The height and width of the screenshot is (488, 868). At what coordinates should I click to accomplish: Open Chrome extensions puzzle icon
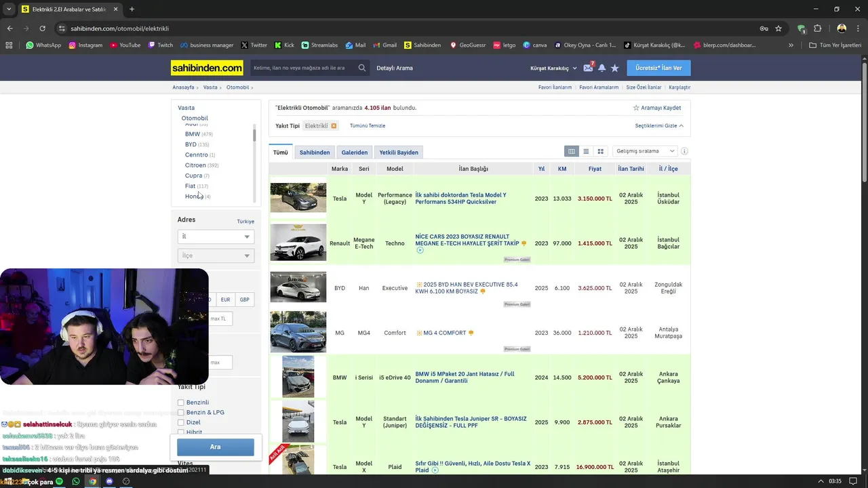(x=817, y=28)
